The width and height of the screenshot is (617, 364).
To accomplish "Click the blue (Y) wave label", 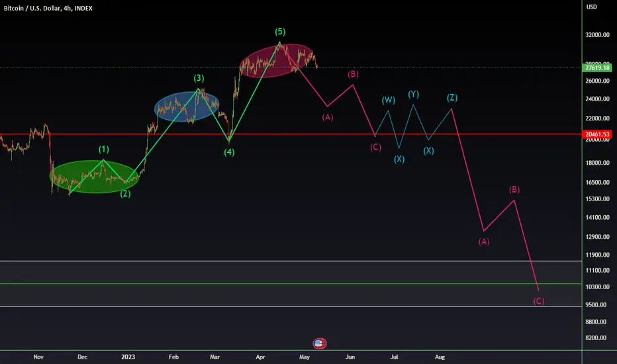I will [413, 95].
